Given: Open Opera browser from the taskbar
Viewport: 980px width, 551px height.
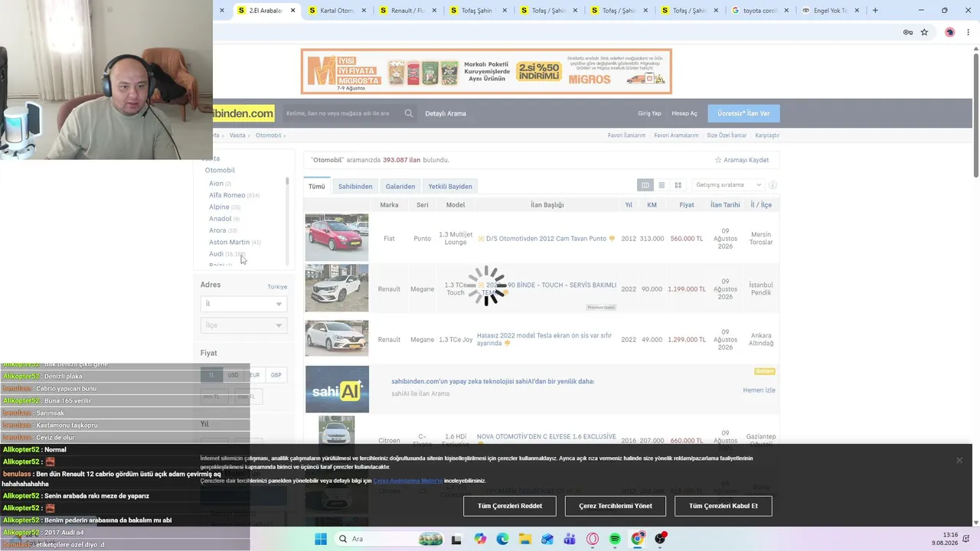Looking at the screenshot, I should coord(593,539).
